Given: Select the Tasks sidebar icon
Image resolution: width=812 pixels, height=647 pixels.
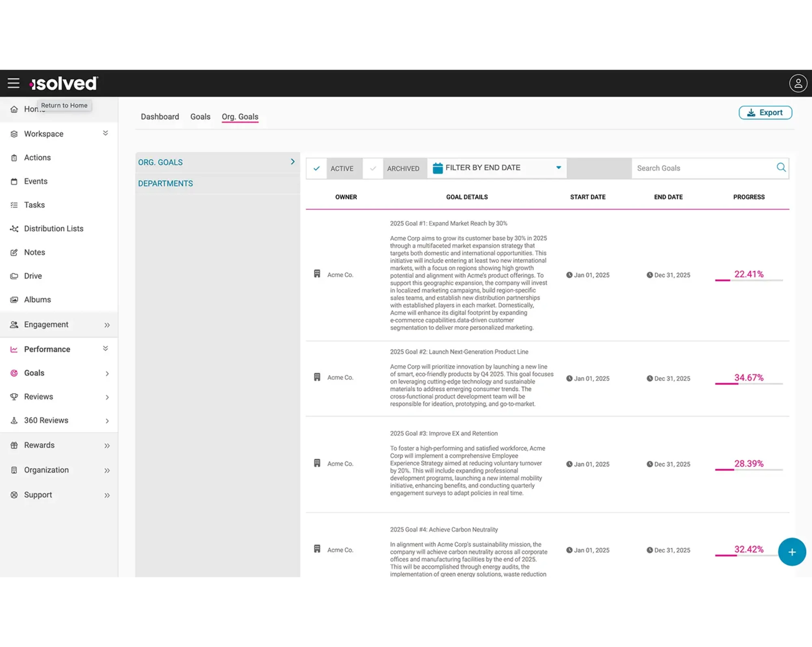Looking at the screenshot, I should pyautogui.click(x=13, y=205).
